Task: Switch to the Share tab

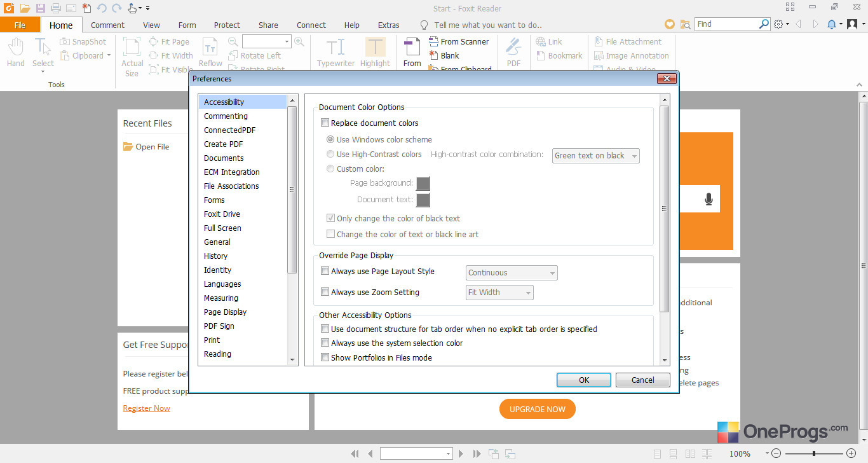Action: point(268,25)
